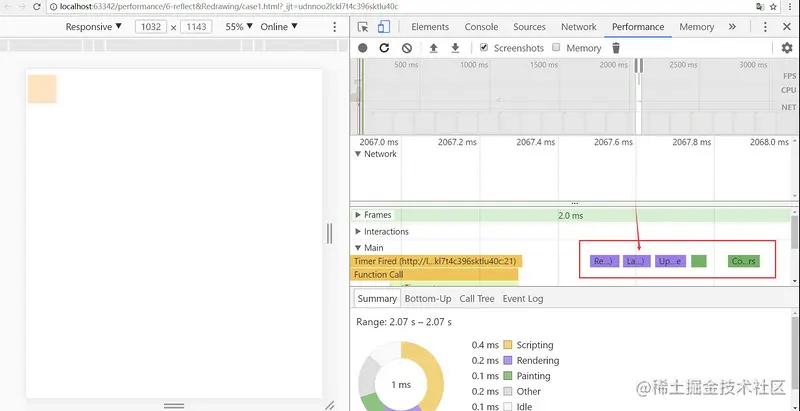Select the purple La... layout event

636,261
